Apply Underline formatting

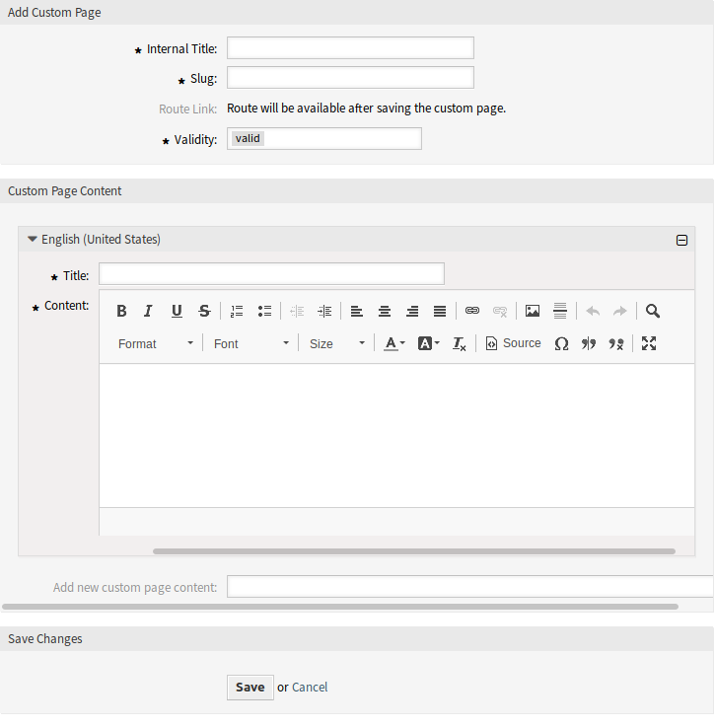(177, 311)
